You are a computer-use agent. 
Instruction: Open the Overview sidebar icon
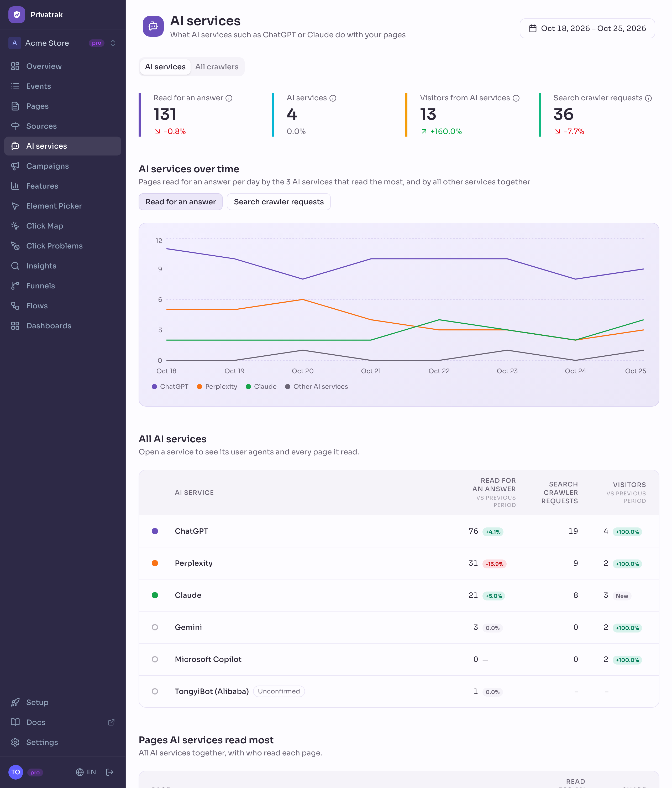click(x=15, y=66)
